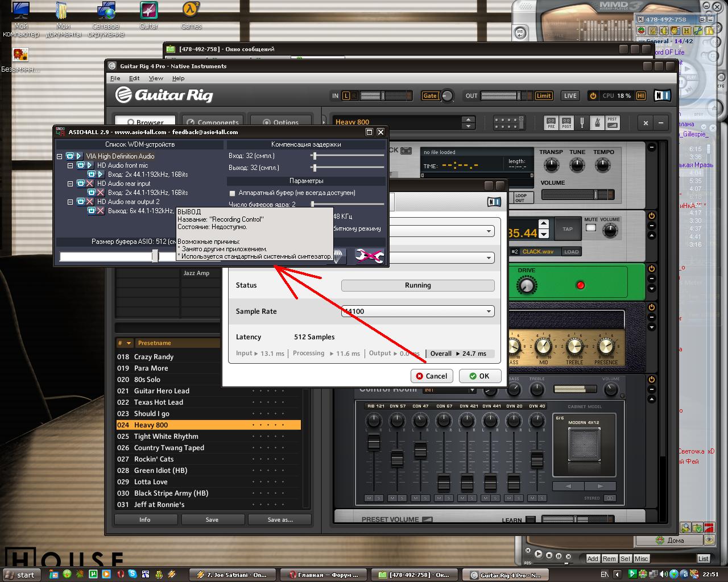
Task: Toggle VIA High Definition Audio power icon
Action: [70, 156]
